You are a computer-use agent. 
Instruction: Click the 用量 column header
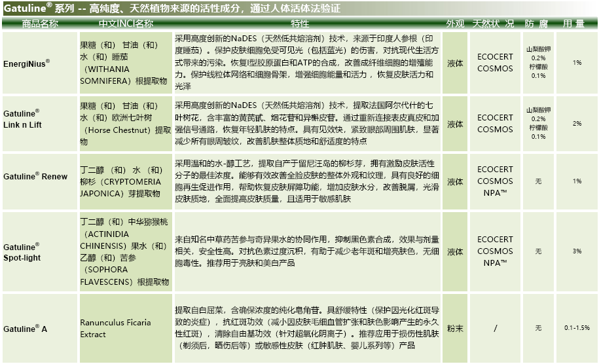[573, 24]
